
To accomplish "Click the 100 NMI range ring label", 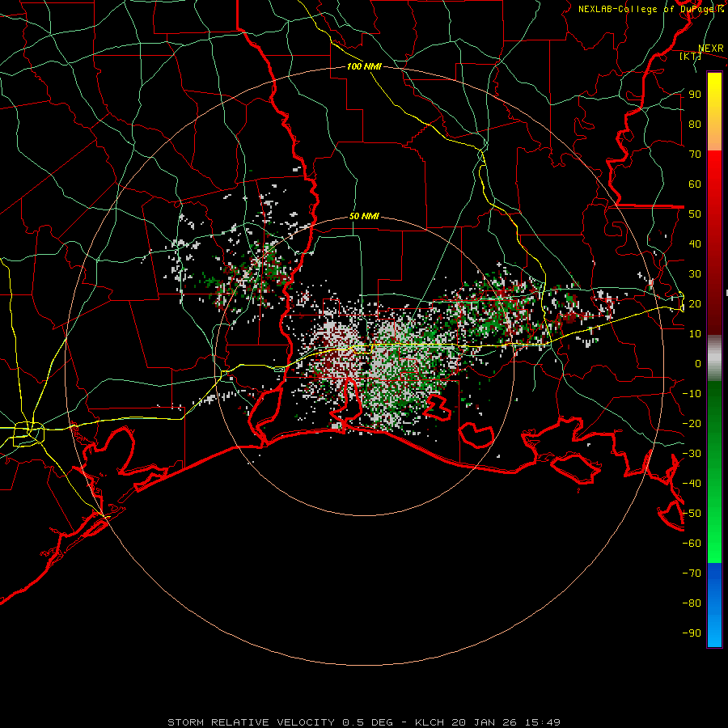I will [x=365, y=66].
